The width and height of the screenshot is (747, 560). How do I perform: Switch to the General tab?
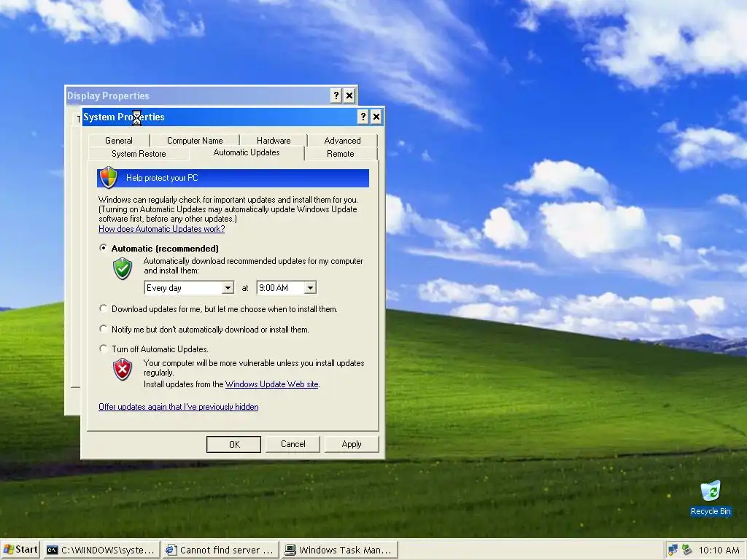coord(119,141)
